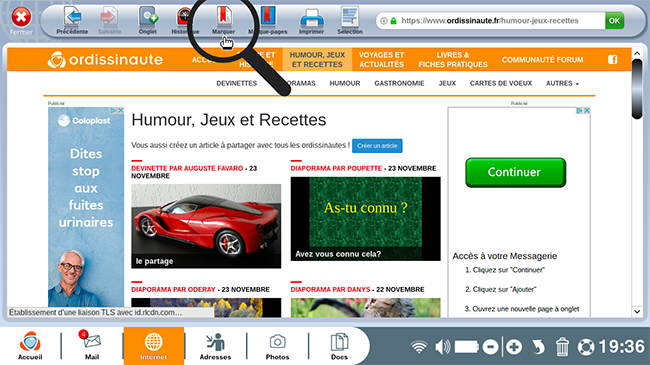Zoom in with the plus icon

click(x=514, y=347)
